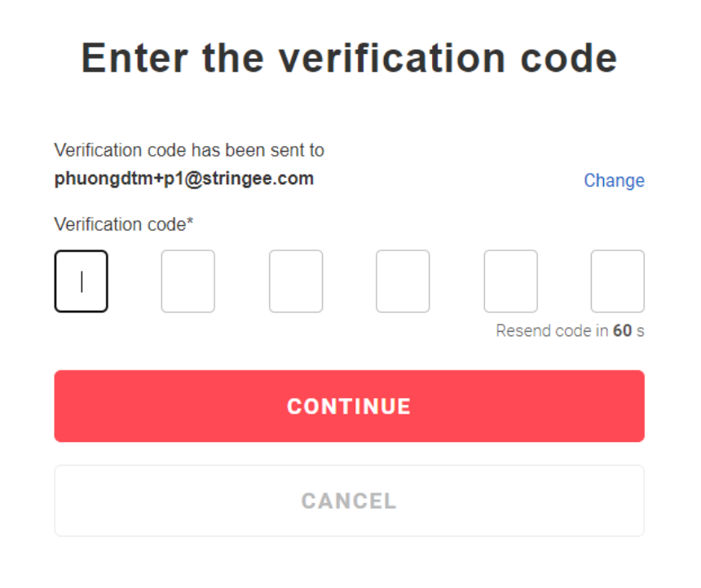Focus the fifth verification code digit box

pyautogui.click(x=510, y=281)
